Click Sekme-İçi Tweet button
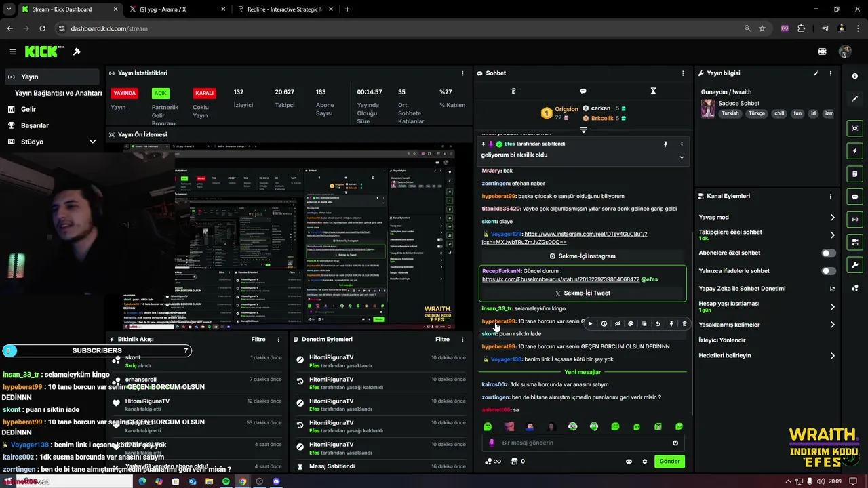868x488 pixels. 583,293
